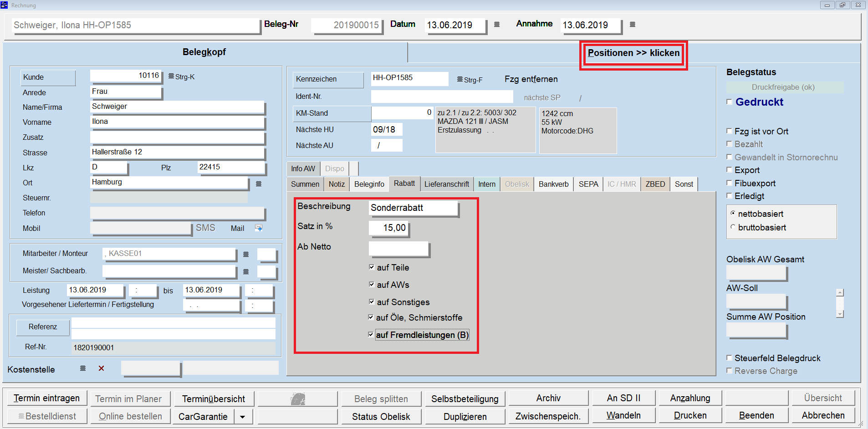
Task: Check the Export option
Action: point(729,170)
